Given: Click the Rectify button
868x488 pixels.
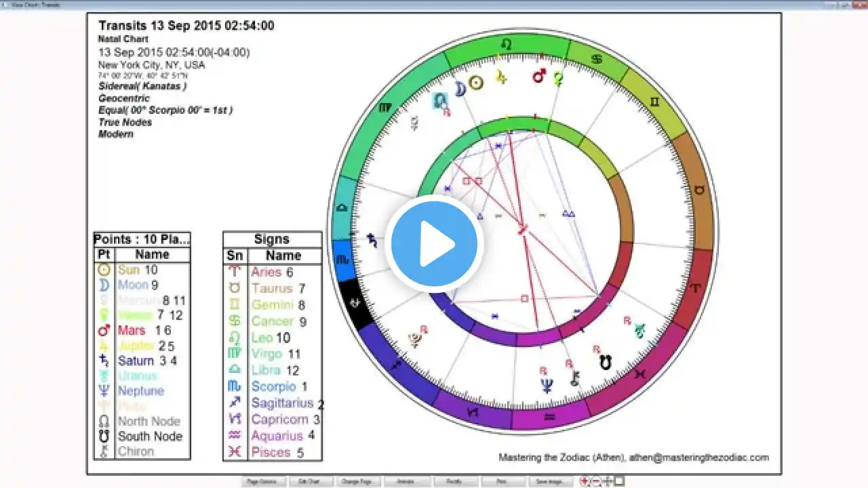Looking at the screenshot, I should (456, 482).
